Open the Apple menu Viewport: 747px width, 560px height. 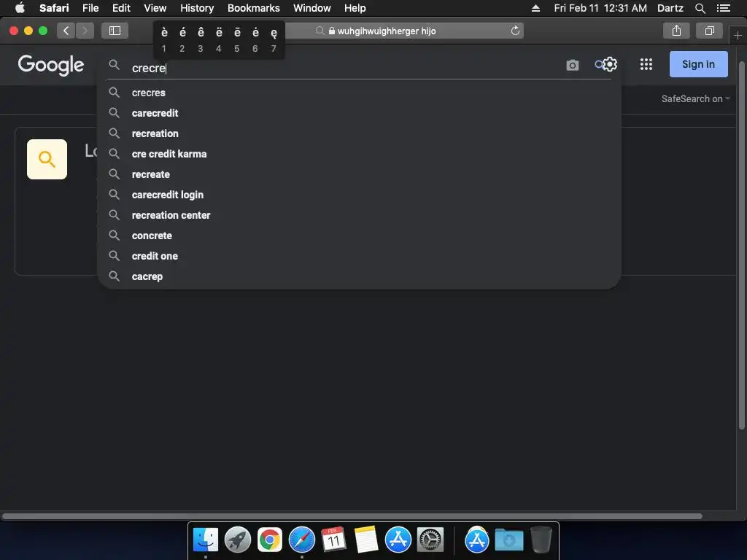pyautogui.click(x=20, y=7)
